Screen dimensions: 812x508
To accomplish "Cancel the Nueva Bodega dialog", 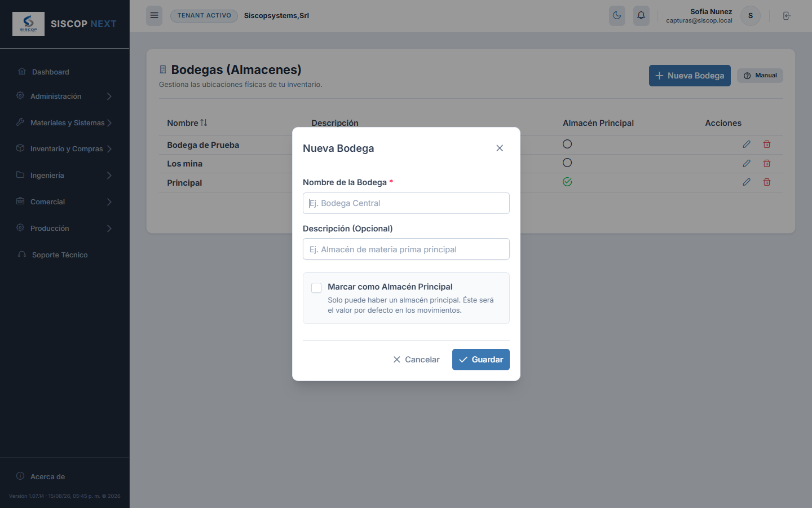I will tap(416, 360).
